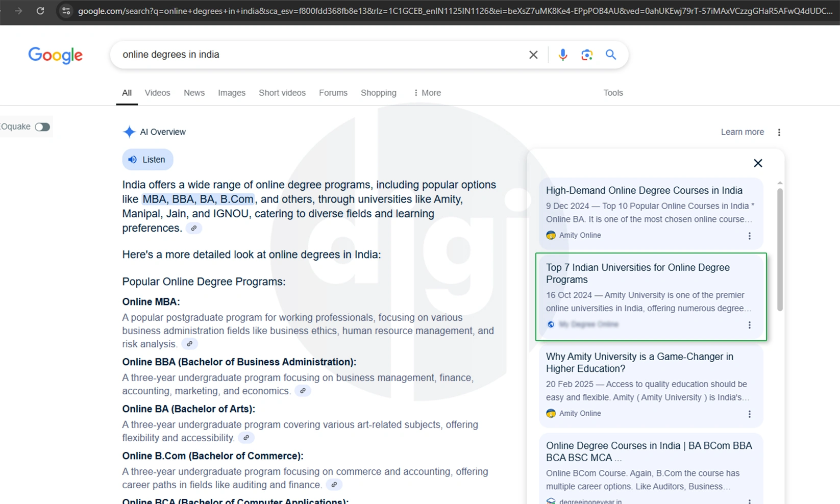Click the magnifying glass search icon
Screen dimensions: 840x504
click(611, 55)
